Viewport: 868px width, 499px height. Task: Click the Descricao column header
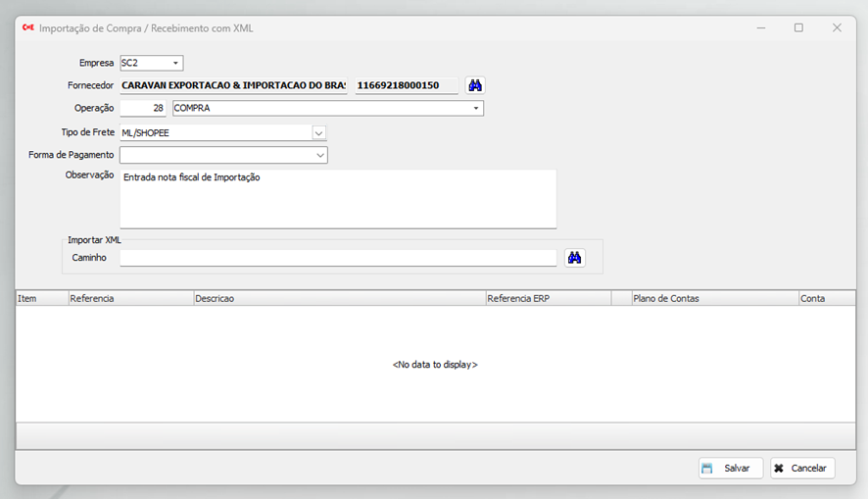coord(339,298)
